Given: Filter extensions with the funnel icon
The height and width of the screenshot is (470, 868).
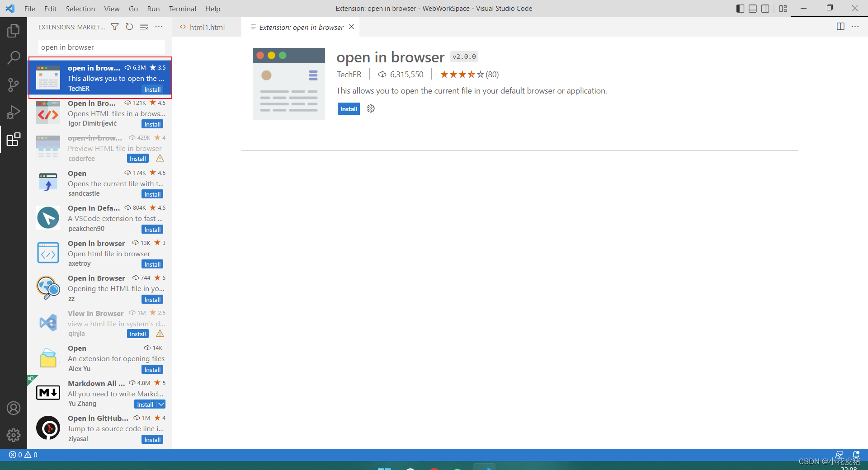Looking at the screenshot, I should point(115,27).
